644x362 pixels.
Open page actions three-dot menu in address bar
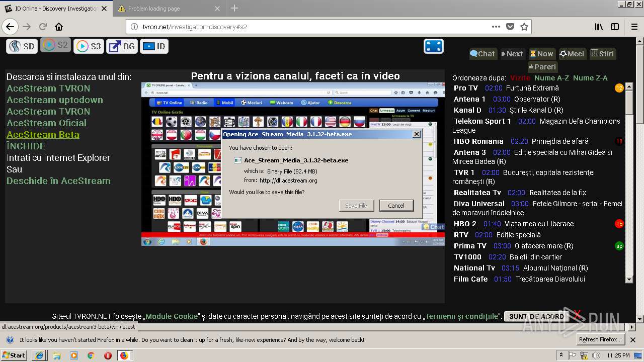click(x=496, y=27)
